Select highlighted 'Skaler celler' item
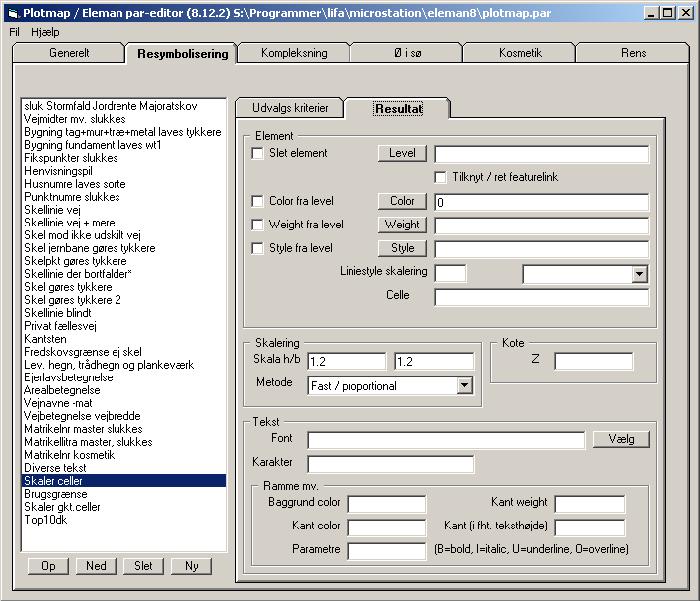700x601 pixels. click(124, 481)
